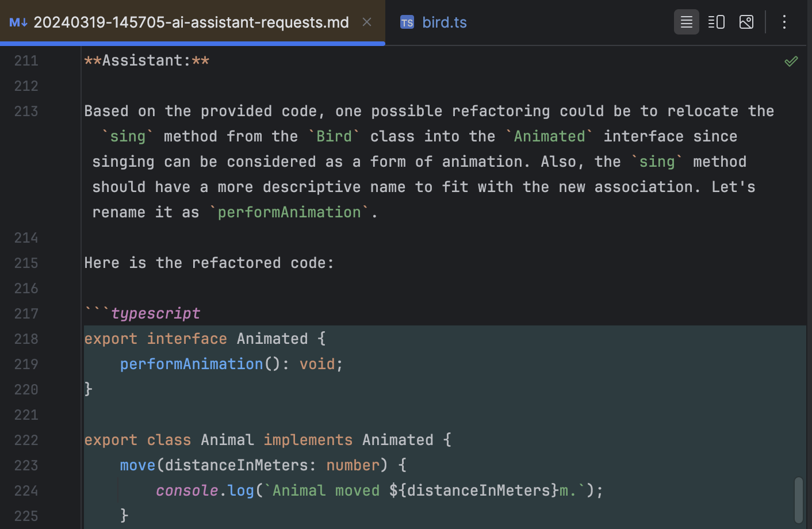Click gutter line number 224
The height and width of the screenshot is (529, 812).
[26, 490]
